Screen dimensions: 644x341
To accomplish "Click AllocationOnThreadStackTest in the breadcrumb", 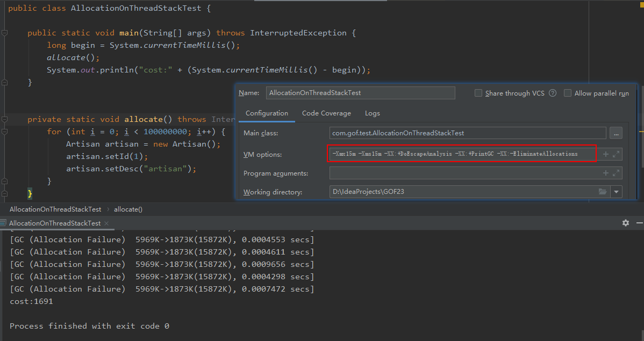I will click(55, 209).
